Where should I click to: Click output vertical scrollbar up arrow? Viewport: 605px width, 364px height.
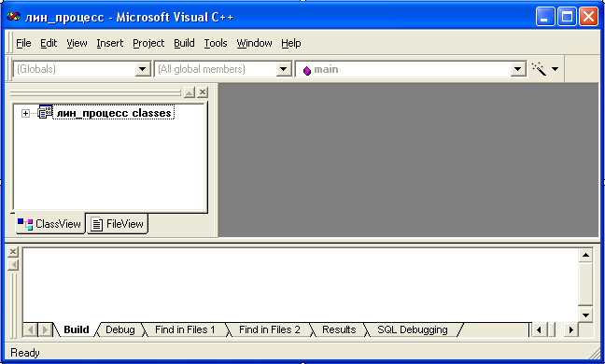pos(585,255)
